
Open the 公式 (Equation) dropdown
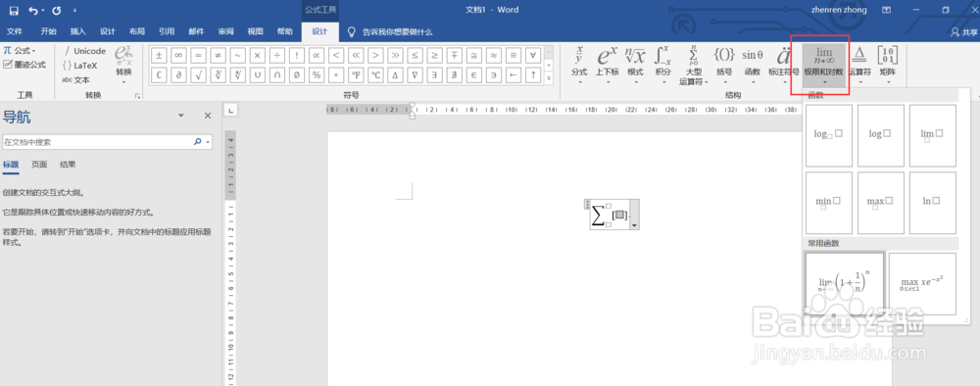tap(20, 51)
